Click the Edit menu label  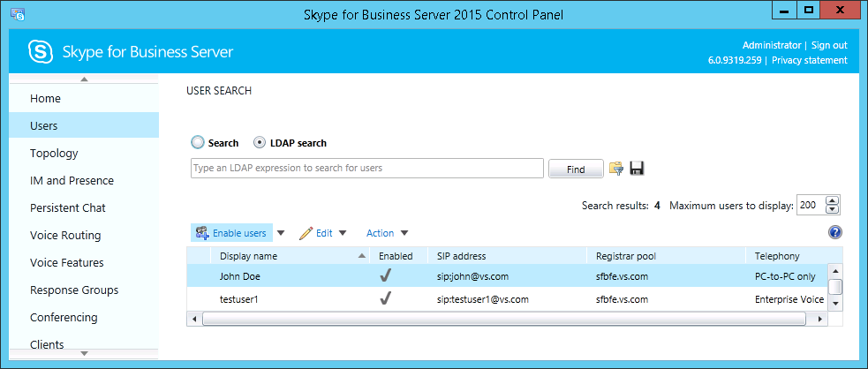(324, 233)
